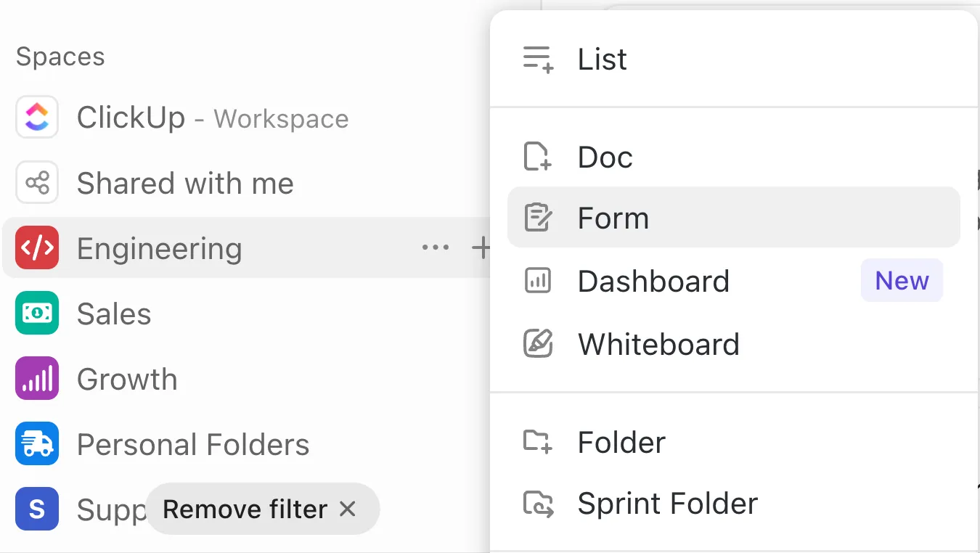Choose Doc from the create menu
Viewport: 980px width, 553px height.
734,157
